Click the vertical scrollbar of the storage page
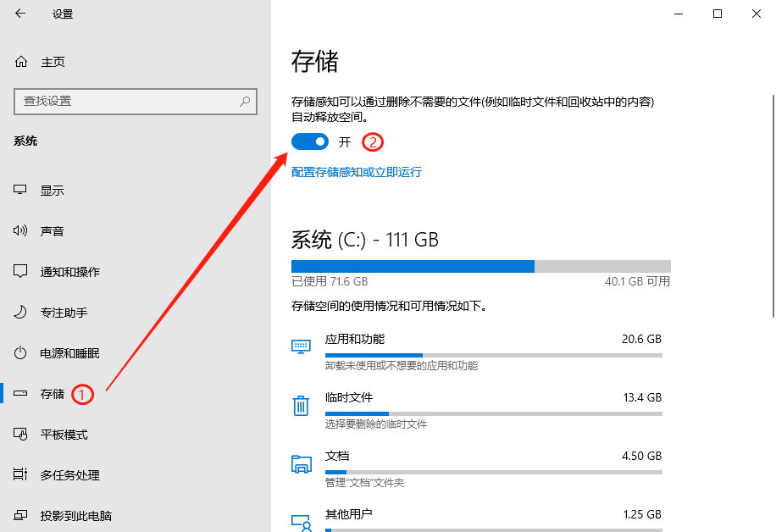The height and width of the screenshot is (532, 776). point(773,206)
